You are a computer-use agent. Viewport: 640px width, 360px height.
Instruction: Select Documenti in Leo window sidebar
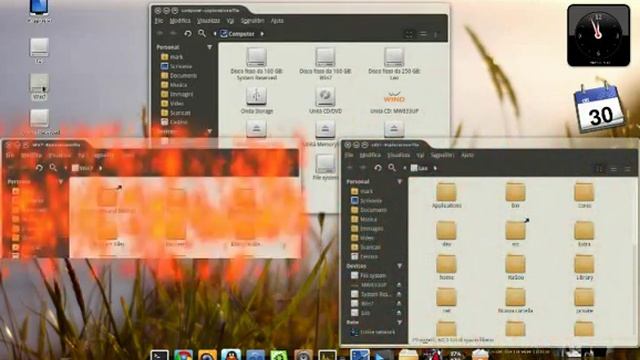click(369, 210)
